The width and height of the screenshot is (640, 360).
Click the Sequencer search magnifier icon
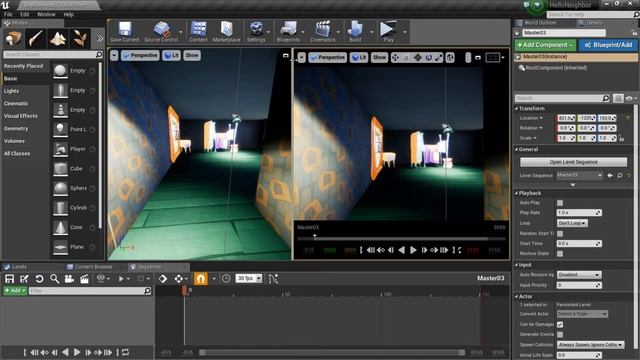(x=54, y=279)
